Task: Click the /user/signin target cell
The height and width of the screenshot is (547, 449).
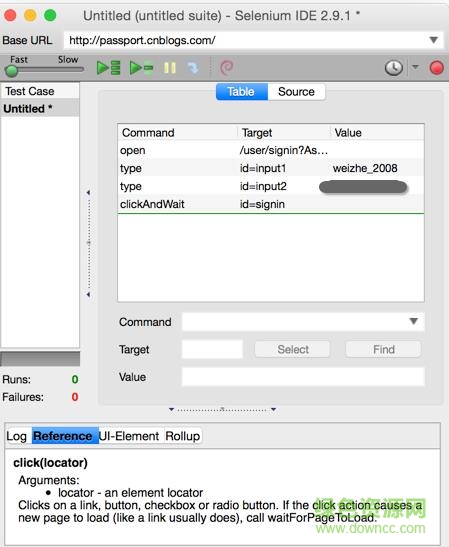Action: [284, 150]
